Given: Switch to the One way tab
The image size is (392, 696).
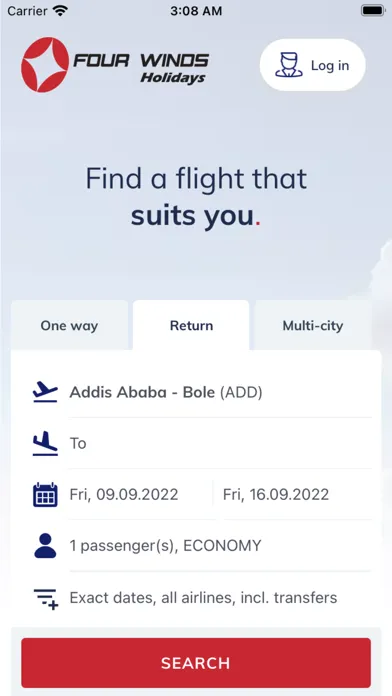Looking at the screenshot, I should pyautogui.click(x=69, y=325).
